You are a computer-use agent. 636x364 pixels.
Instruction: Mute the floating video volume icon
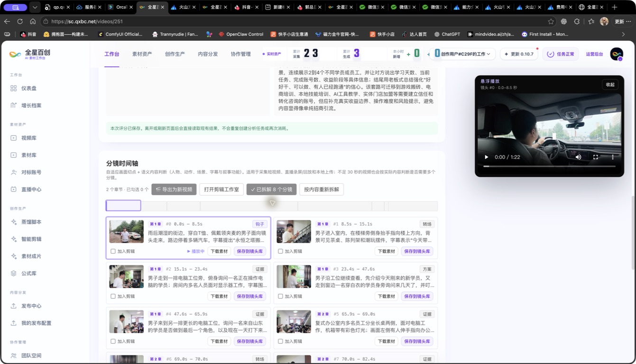click(x=578, y=157)
